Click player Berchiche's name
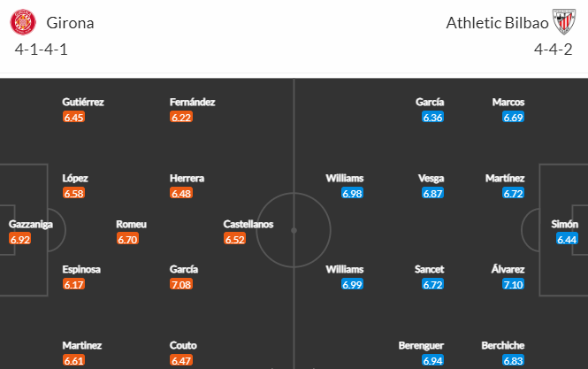 coord(503,345)
